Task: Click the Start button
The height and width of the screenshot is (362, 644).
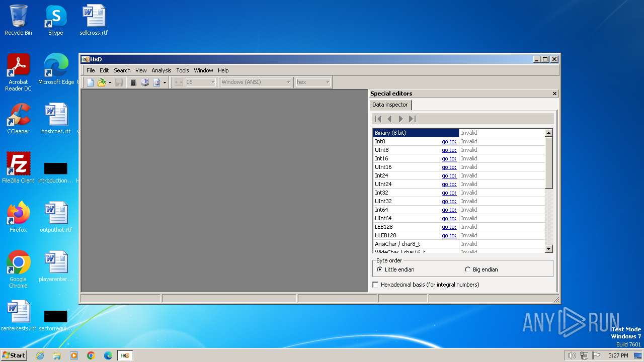Action: tap(14, 355)
